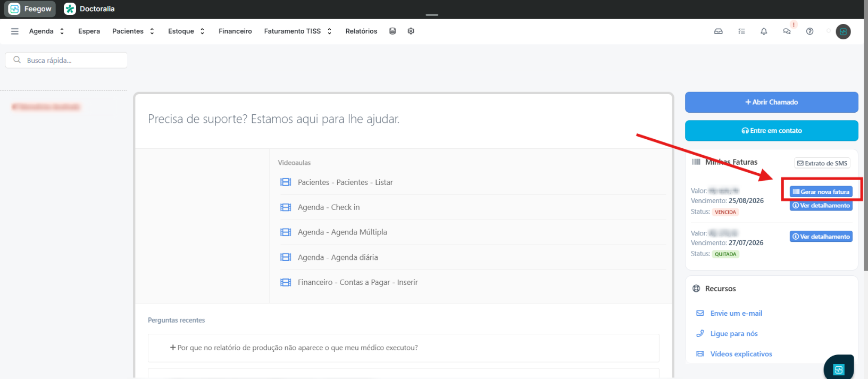
Task: Click the envelope icon in Recursos
Action: point(700,313)
